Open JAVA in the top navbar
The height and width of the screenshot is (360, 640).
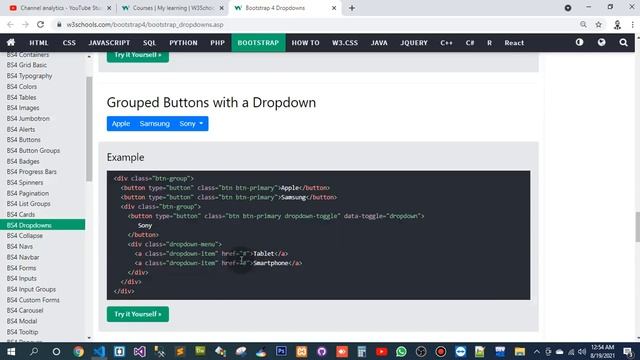[x=379, y=42]
